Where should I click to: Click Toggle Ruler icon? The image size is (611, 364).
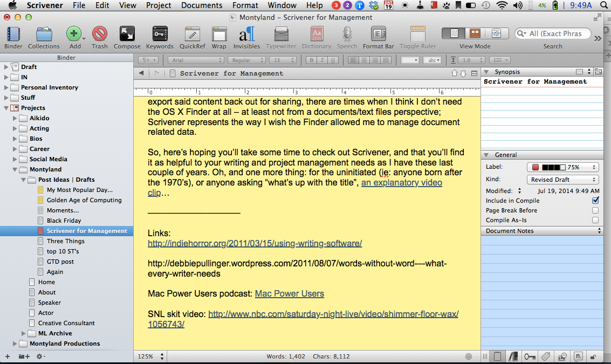tap(418, 34)
